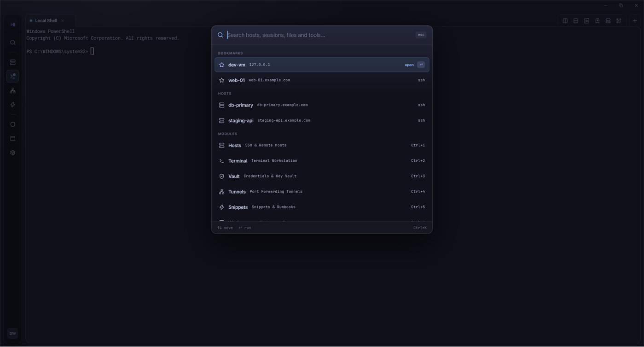The height and width of the screenshot is (347, 644).
Task: Click the app logo at the sidebar top
Action: 13,24
